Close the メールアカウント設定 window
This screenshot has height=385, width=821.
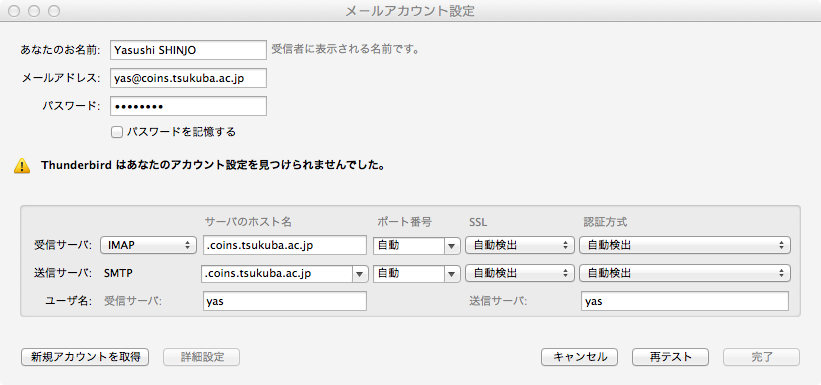[x=14, y=11]
